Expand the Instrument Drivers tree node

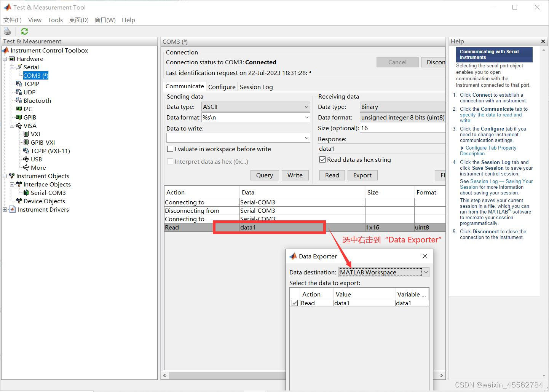tap(5, 209)
